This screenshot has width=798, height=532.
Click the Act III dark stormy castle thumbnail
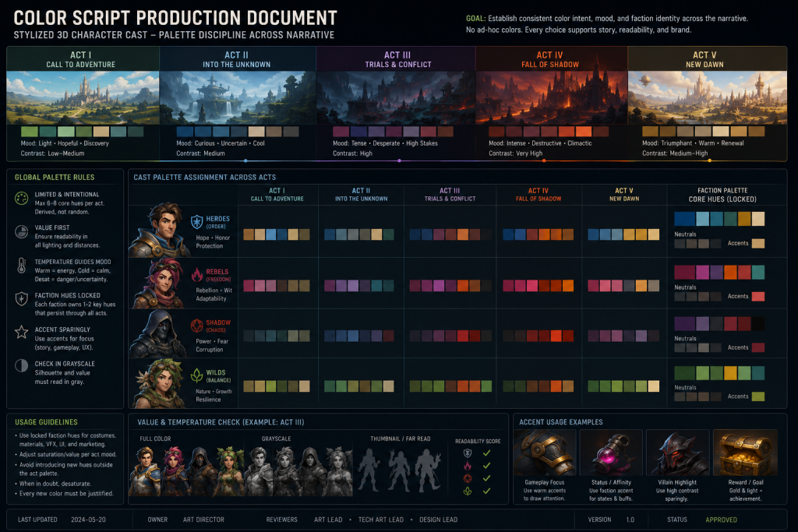pos(396,97)
